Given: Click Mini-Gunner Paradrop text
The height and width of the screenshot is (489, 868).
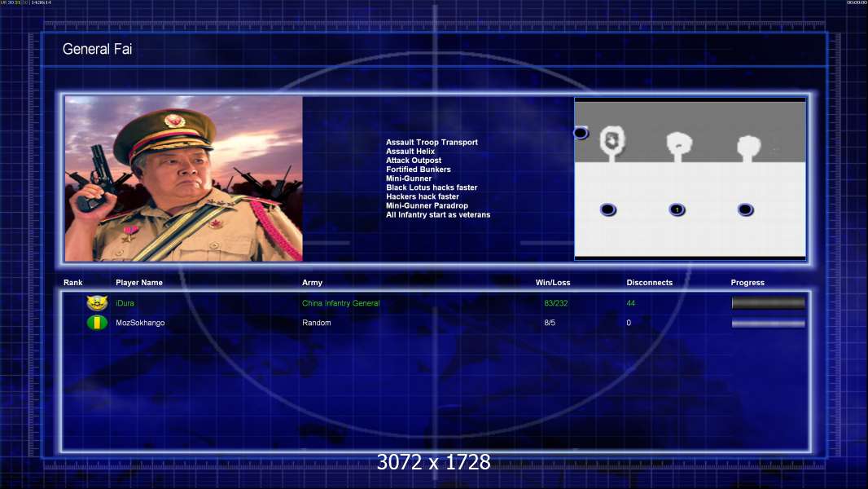Looking at the screenshot, I should [427, 205].
